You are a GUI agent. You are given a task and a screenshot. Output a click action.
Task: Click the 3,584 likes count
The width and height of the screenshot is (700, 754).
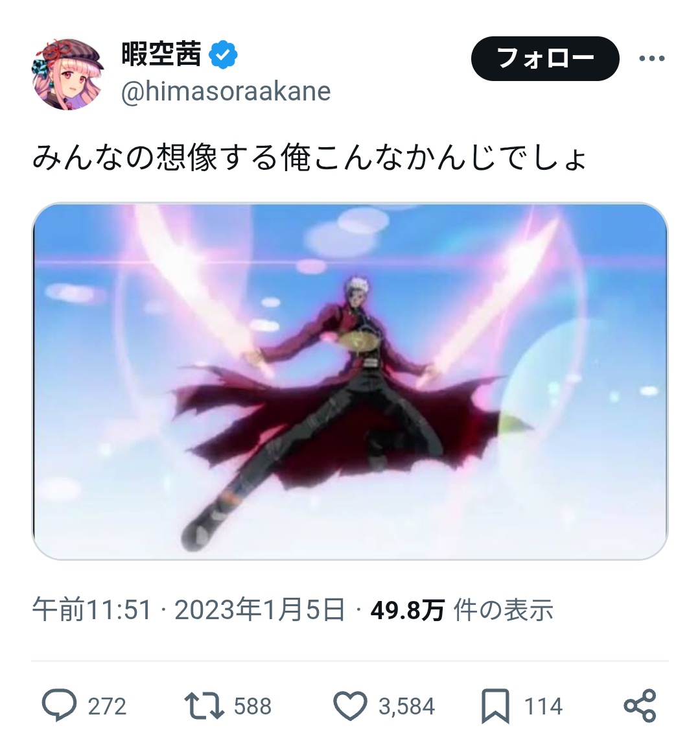pyautogui.click(x=407, y=707)
